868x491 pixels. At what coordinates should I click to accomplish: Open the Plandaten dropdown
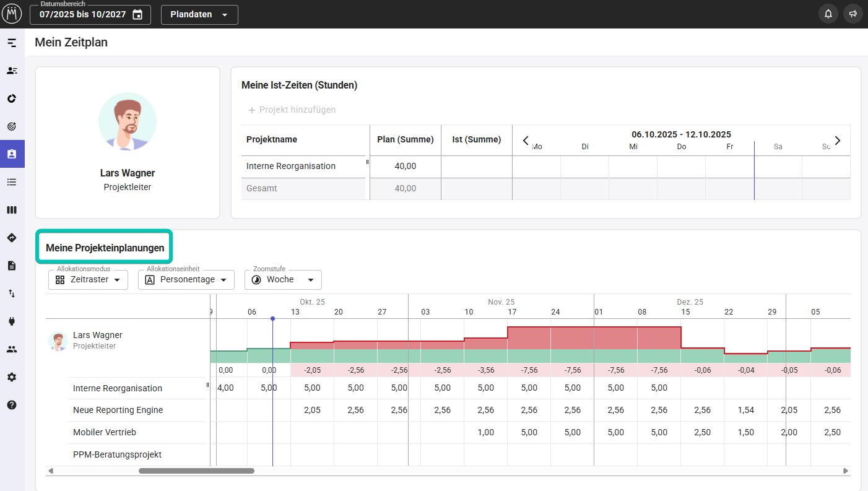tap(199, 14)
